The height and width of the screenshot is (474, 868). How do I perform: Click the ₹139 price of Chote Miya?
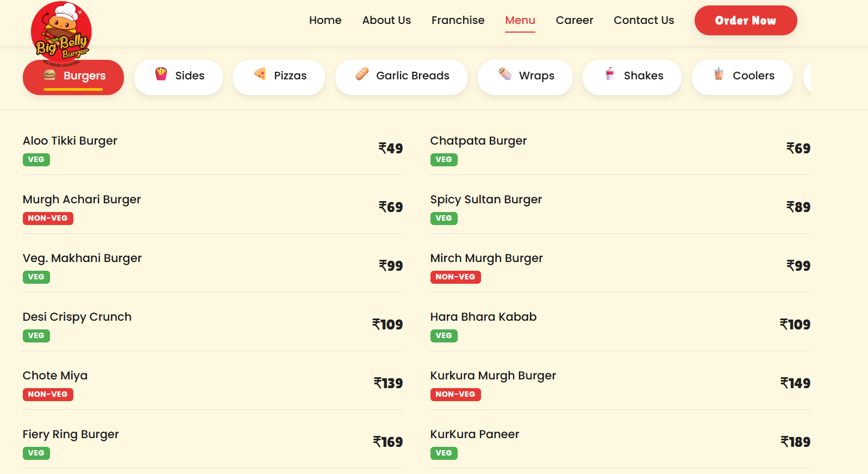[388, 383]
